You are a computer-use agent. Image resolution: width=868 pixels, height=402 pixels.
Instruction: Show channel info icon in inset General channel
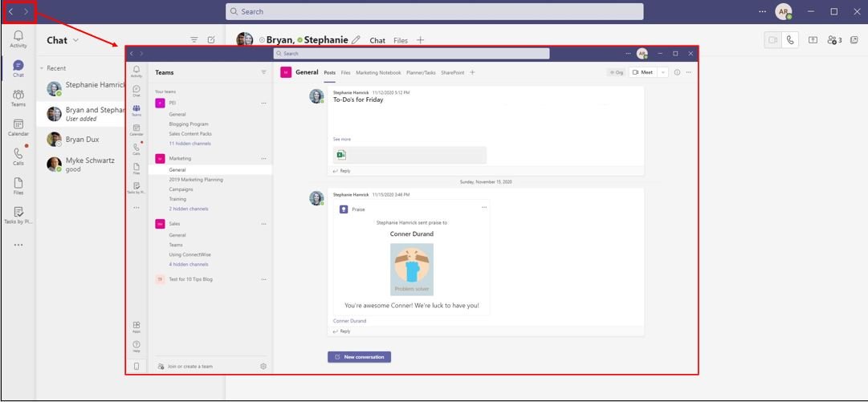677,72
